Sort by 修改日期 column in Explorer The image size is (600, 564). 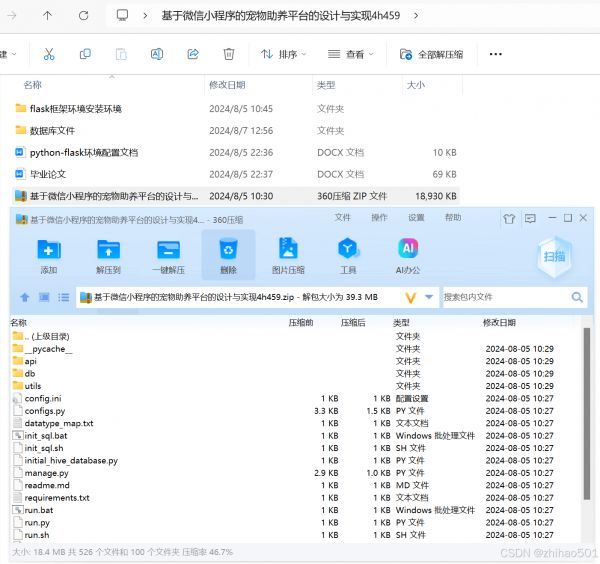point(227,85)
